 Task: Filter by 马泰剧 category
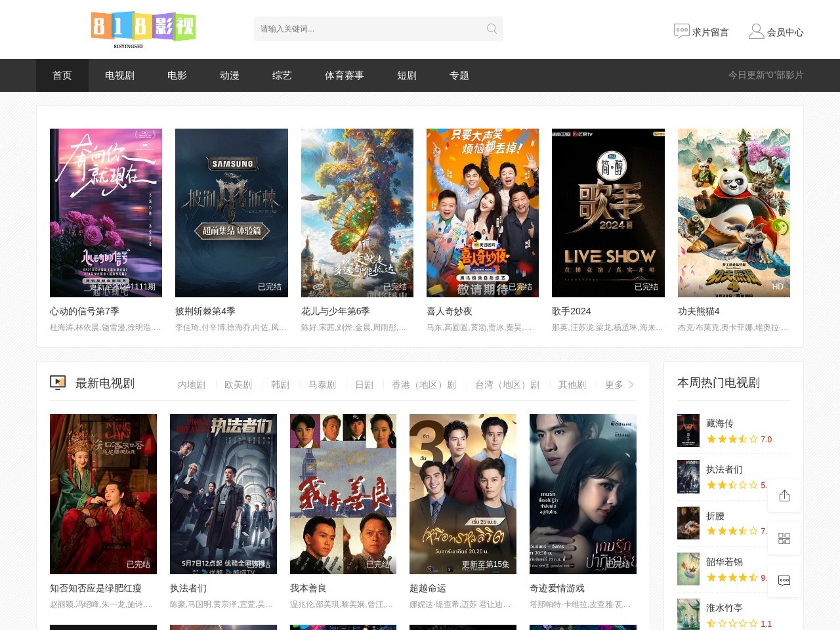pyautogui.click(x=322, y=385)
